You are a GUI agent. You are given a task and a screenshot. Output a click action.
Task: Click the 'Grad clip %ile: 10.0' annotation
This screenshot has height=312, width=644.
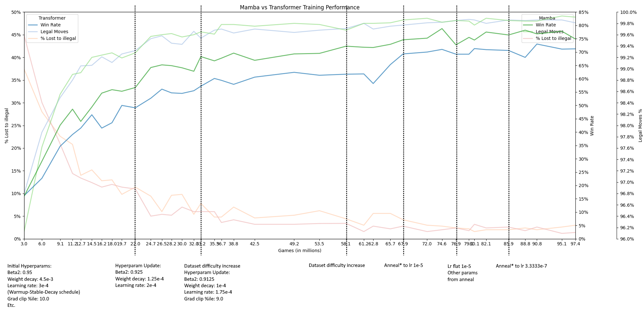pos(28,299)
